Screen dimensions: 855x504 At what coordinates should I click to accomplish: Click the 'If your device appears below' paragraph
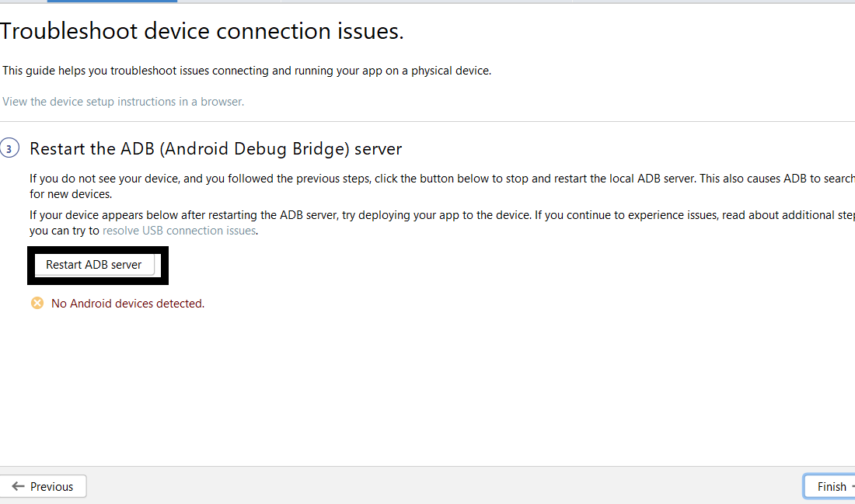pyautogui.click(x=435, y=215)
